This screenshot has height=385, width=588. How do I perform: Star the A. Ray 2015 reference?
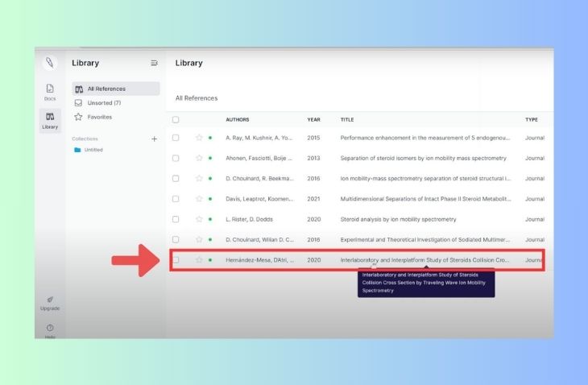point(199,138)
